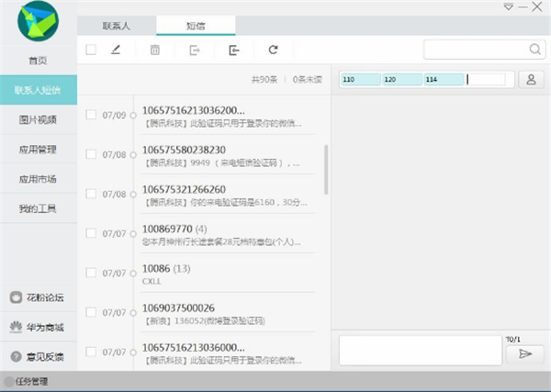Select 联系人短信 in the sidebar
This screenshot has width=551, height=392.
tap(38, 90)
